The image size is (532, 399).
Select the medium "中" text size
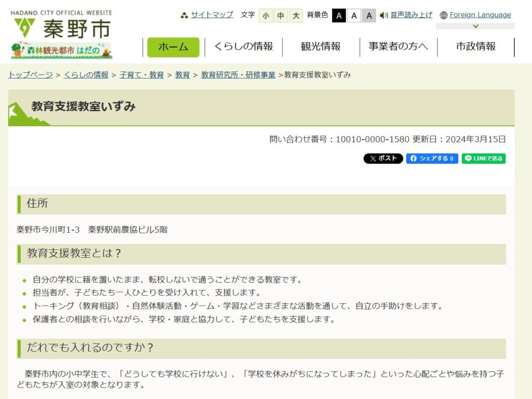click(281, 16)
